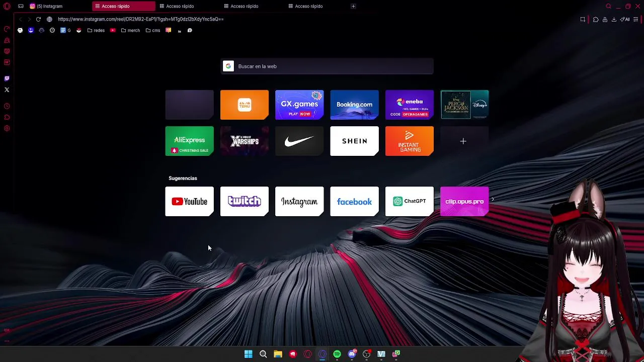Open the Riot client from the taskbar
This screenshot has height=362, width=644.
(x=293, y=354)
